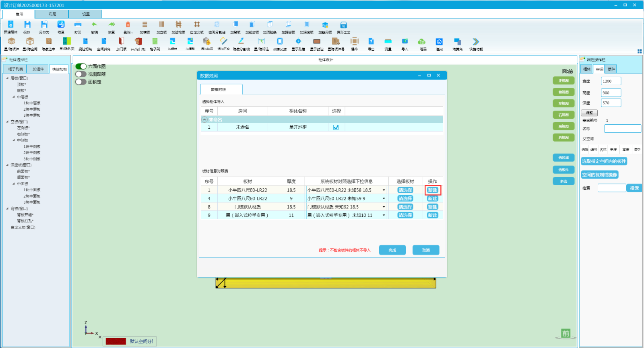
Task: Toggle the 视图跟随 switch
Action: point(81,74)
